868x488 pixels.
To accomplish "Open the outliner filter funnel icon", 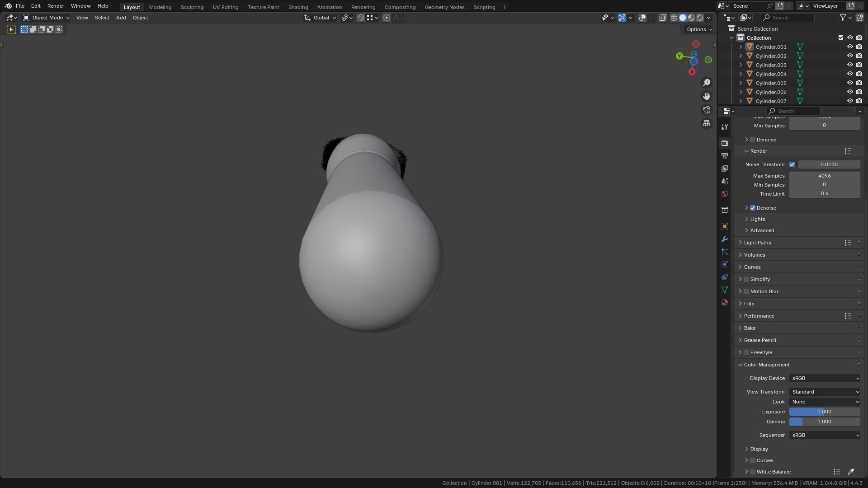I will tap(843, 18).
